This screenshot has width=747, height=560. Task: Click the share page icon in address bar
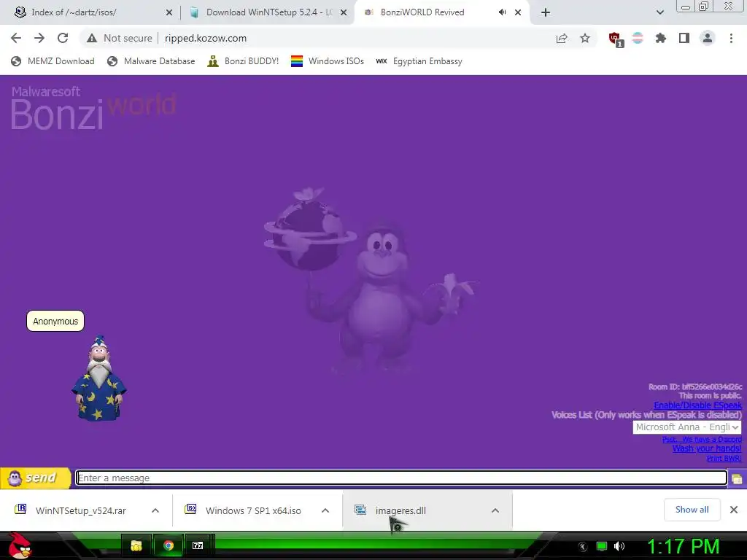[x=562, y=38]
